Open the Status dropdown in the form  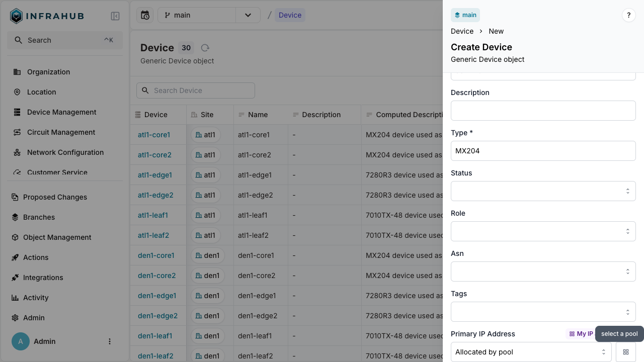[543, 191]
